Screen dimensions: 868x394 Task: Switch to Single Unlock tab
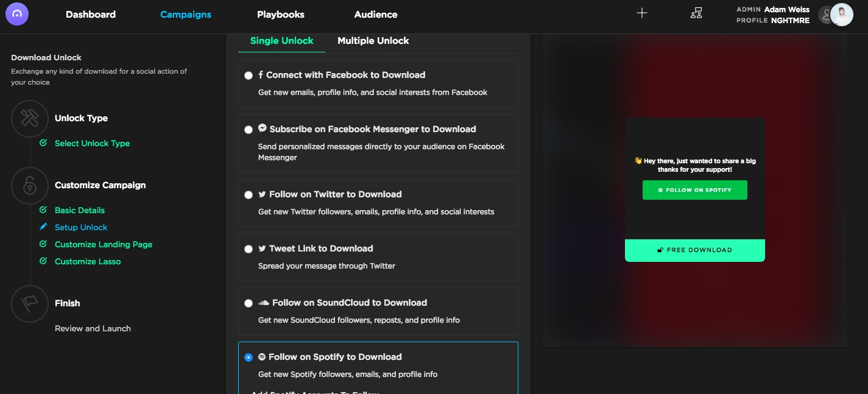click(x=281, y=41)
